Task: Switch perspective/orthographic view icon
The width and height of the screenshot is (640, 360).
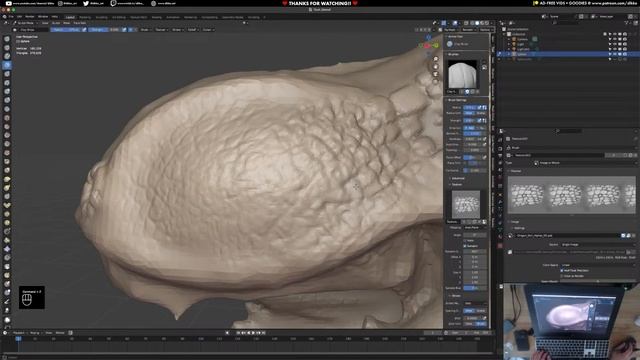Action: (x=436, y=82)
